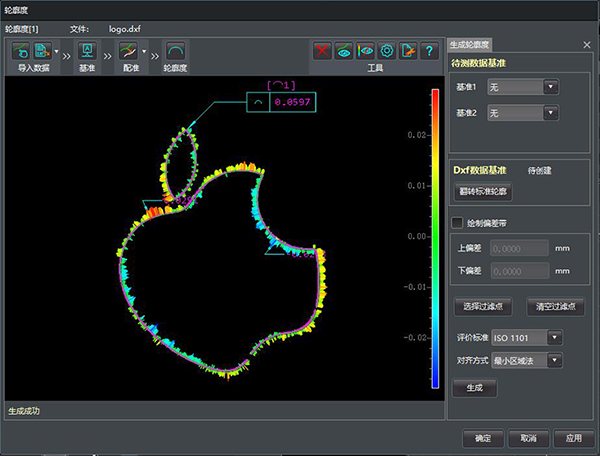
Task: Click the deviation color scale bar
Action: pyautogui.click(x=435, y=239)
